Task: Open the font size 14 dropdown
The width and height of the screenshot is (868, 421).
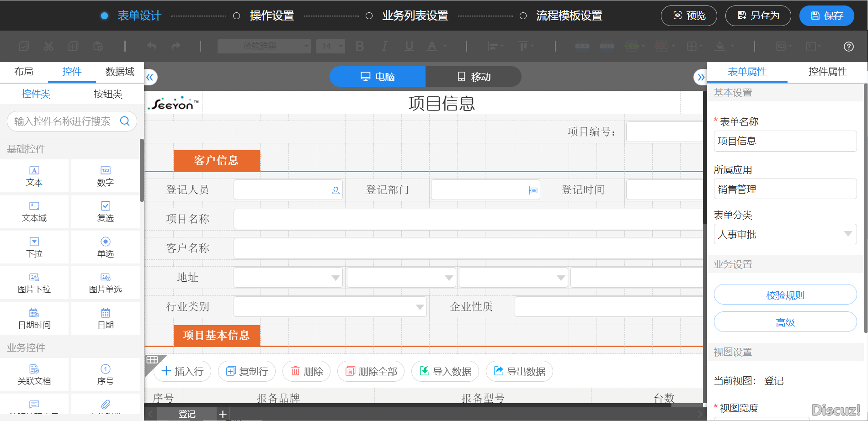Action: [x=330, y=46]
